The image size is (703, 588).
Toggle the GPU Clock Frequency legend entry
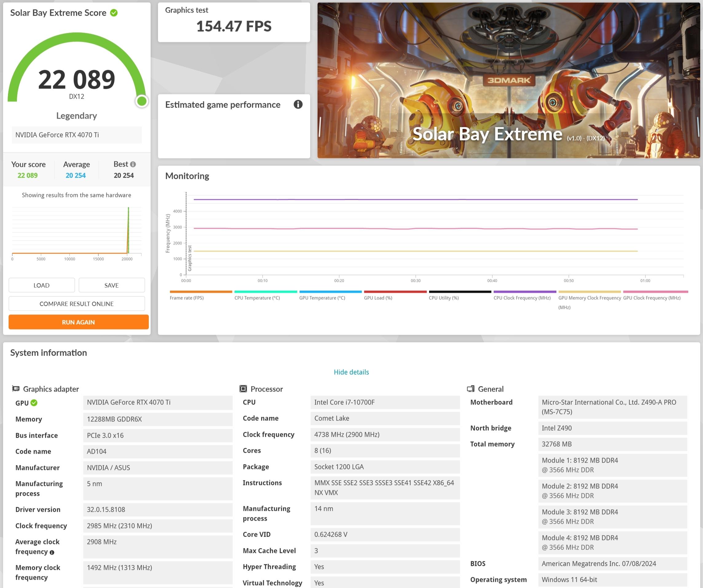(x=651, y=298)
